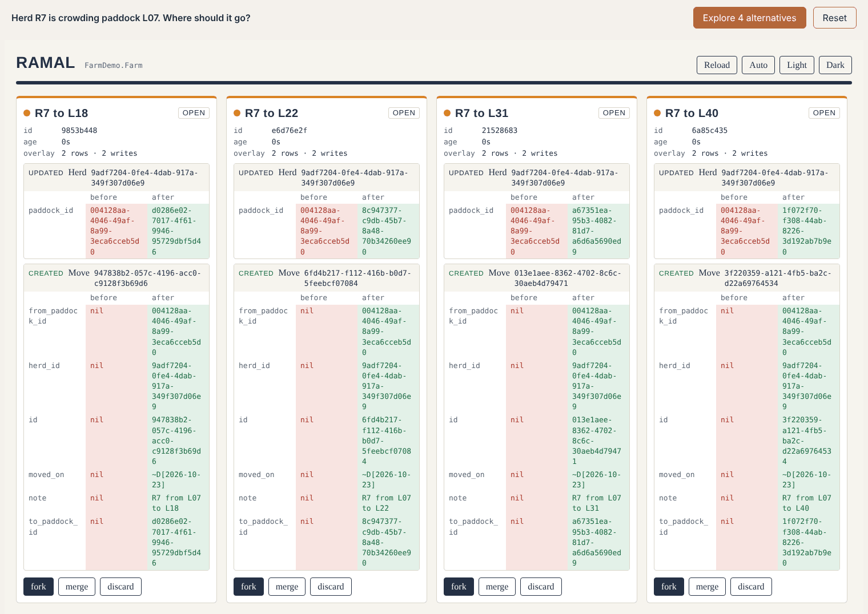Fork the R7 to L22 alternative

tap(248, 587)
